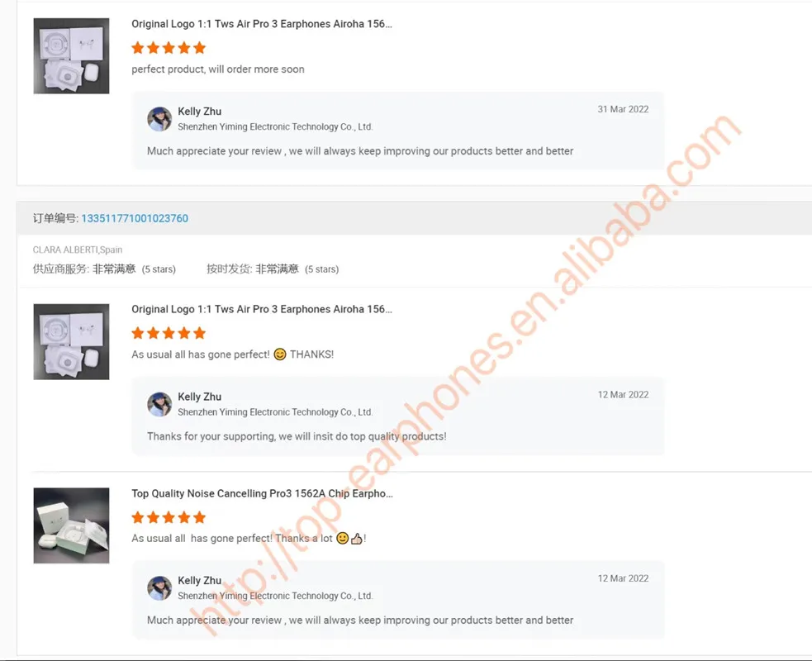The height and width of the screenshot is (661, 812).
Task: Click Kelly Zhu name in 31 Mar reply
Action: (199, 112)
